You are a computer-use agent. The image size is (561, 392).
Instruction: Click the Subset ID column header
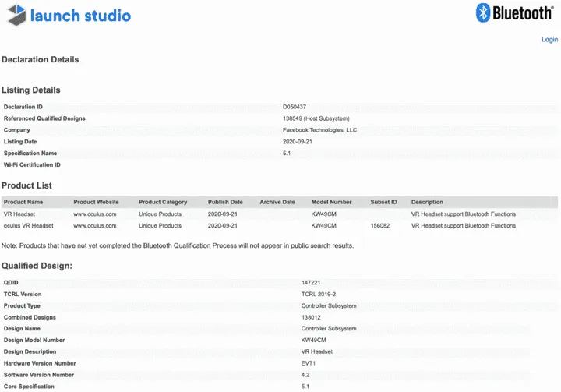(x=383, y=202)
